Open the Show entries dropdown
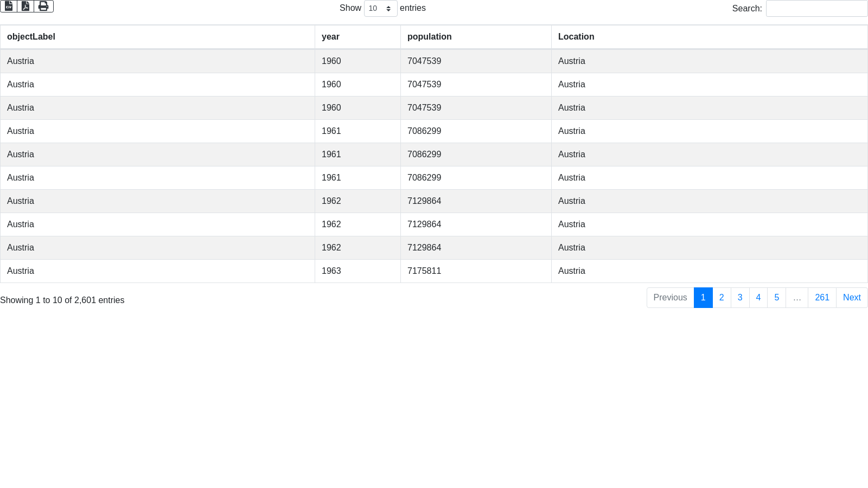Image resolution: width=868 pixels, height=488 pixels. (x=380, y=9)
